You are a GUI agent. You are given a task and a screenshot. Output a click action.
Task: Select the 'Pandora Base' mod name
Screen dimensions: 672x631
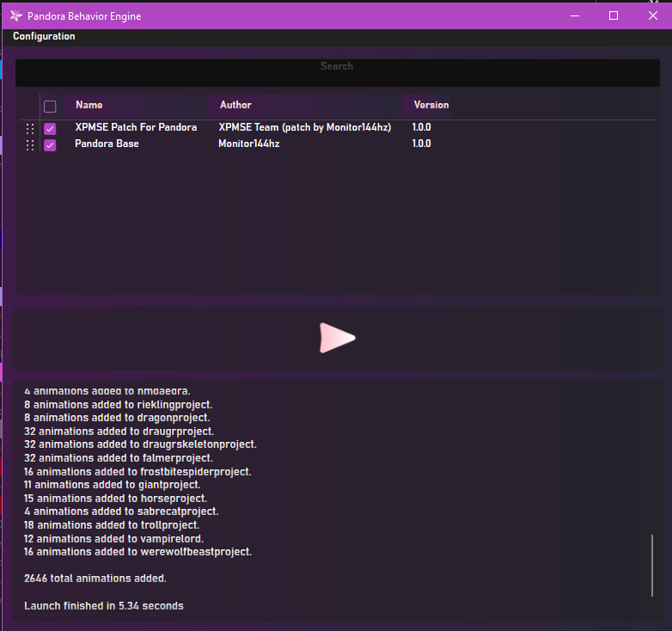tap(107, 144)
